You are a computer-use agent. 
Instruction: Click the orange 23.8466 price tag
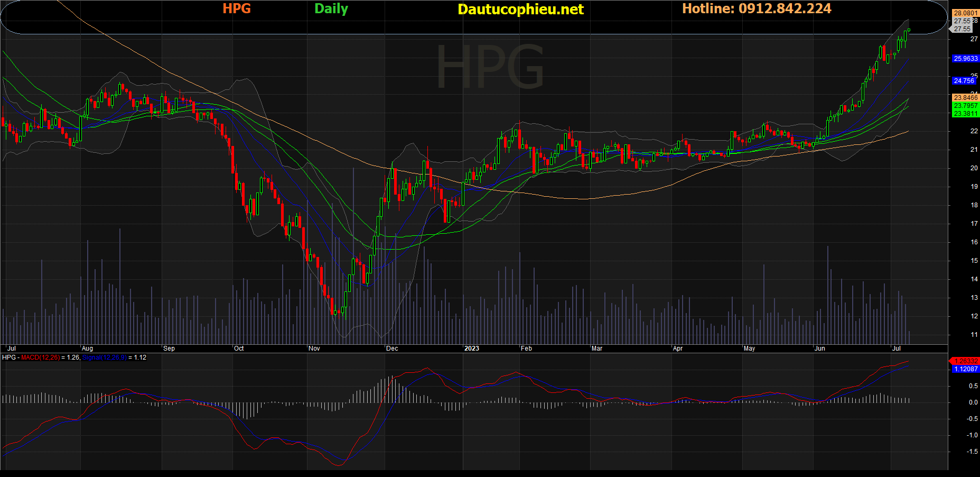tap(965, 98)
